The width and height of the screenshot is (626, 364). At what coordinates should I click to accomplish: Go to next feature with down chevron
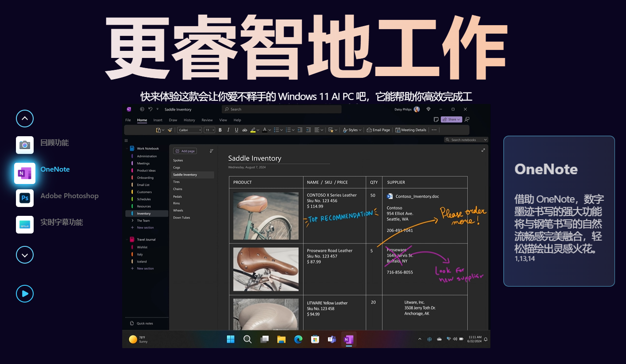[25, 255]
